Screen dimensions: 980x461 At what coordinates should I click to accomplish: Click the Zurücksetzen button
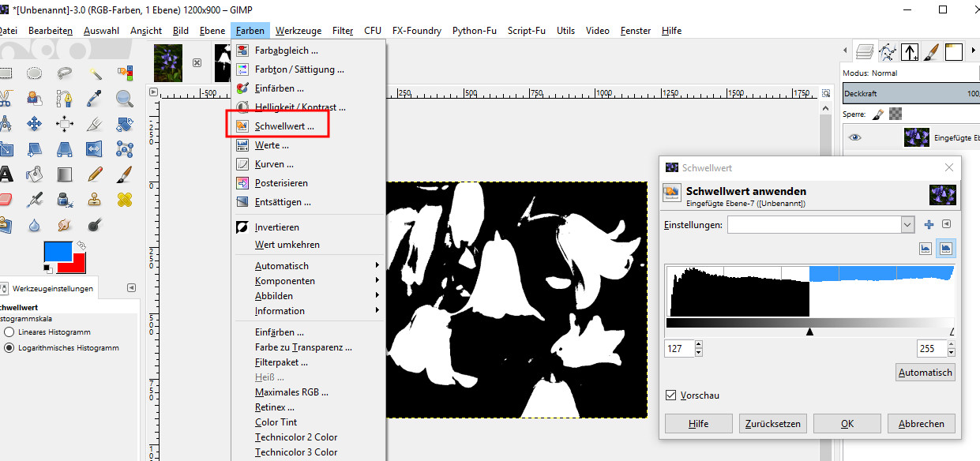773,423
